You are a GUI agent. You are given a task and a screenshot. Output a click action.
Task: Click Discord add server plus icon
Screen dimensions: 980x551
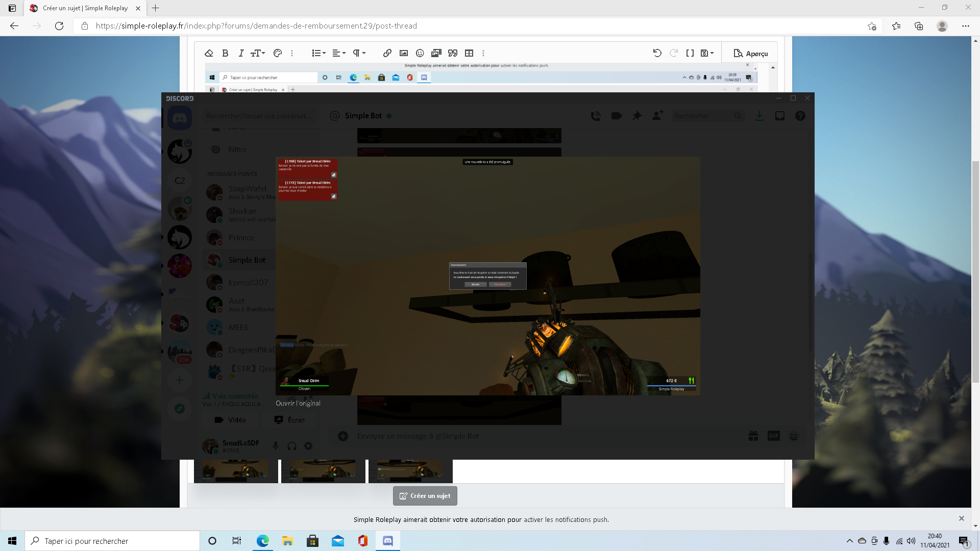(x=180, y=380)
